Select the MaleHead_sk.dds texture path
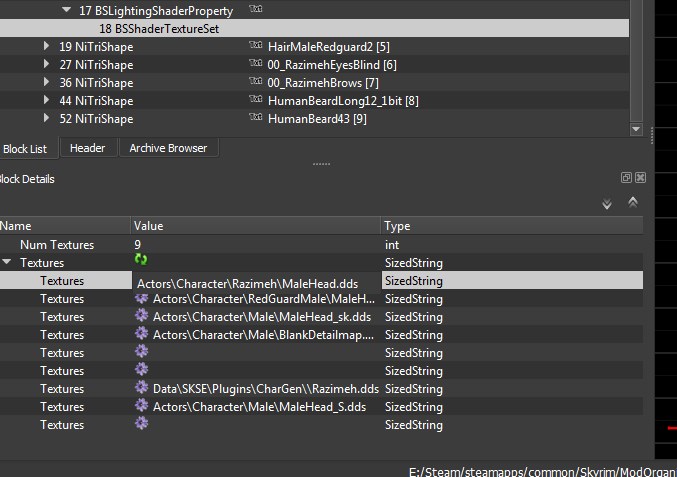 coord(262,317)
